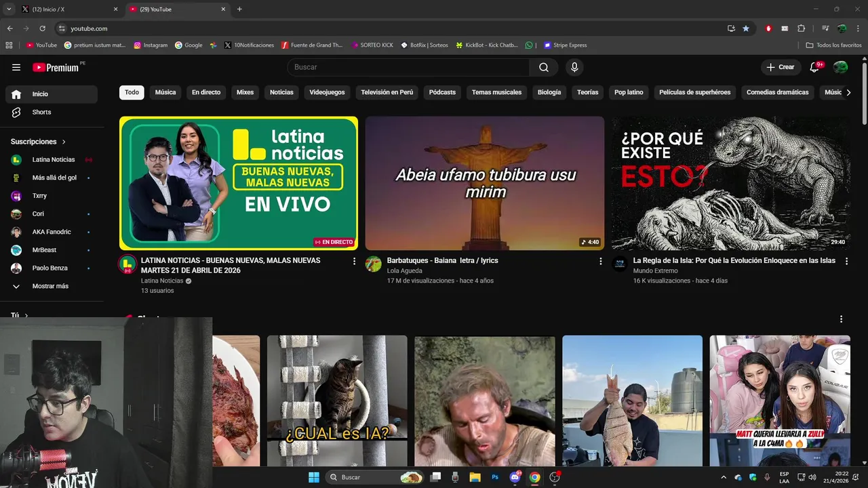Select the Todo category chip
This screenshot has width=868, height=488.
pos(132,92)
